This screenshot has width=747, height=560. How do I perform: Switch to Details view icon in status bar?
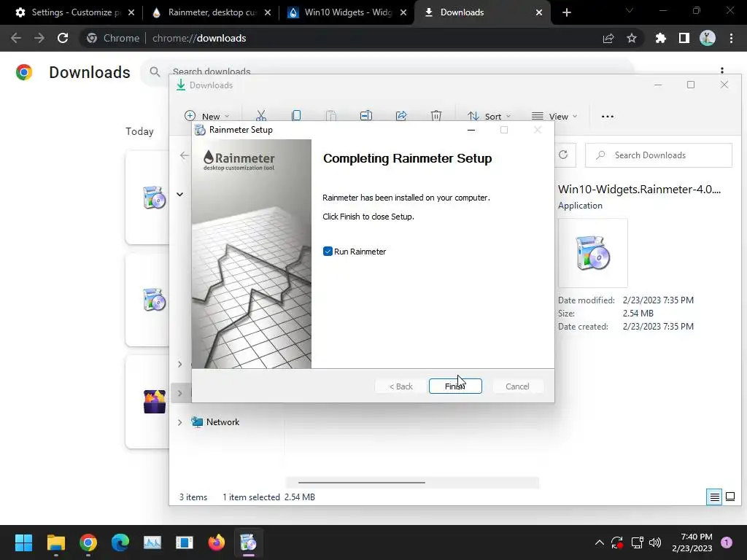tap(714, 497)
